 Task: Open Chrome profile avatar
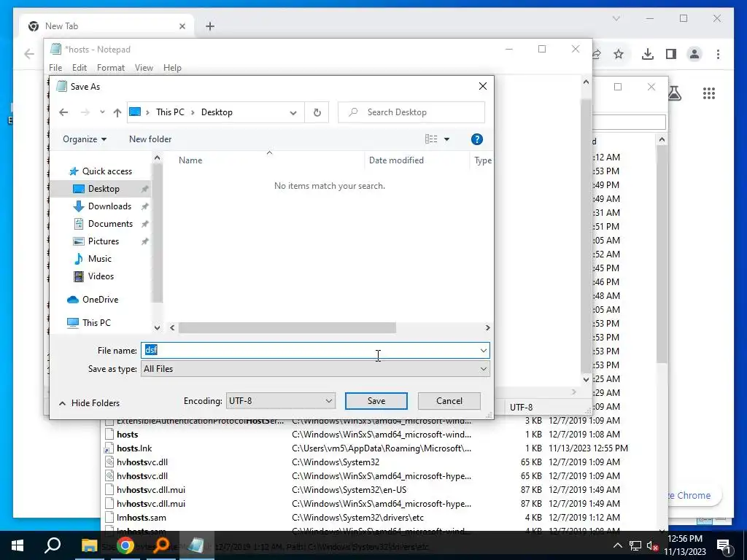(694, 54)
